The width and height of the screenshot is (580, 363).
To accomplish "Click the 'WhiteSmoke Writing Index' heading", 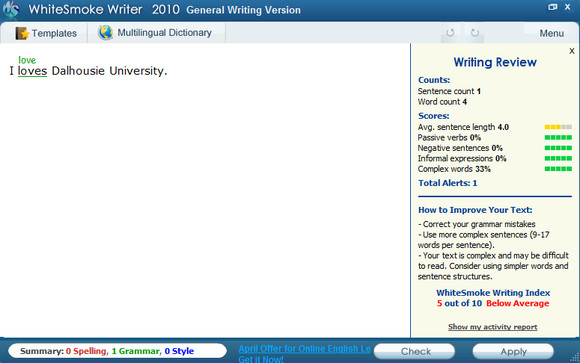I will [x=493, y=293].
